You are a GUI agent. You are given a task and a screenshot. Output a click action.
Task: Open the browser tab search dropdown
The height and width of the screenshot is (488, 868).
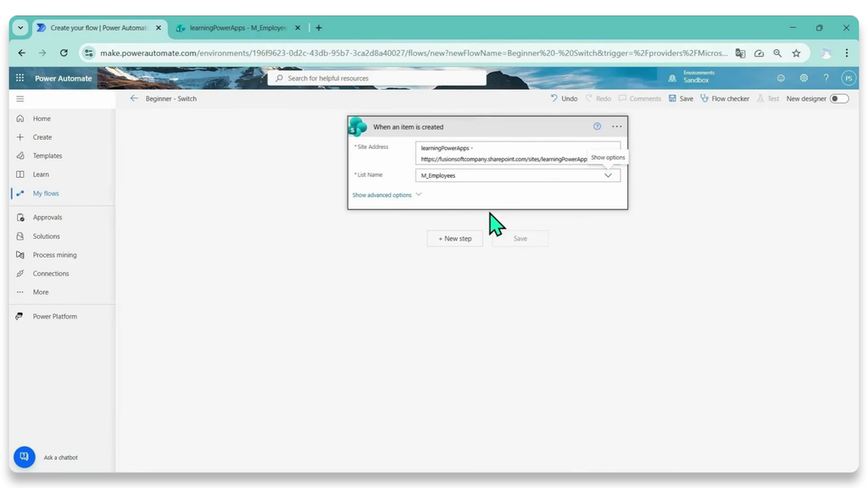[20, 28]
